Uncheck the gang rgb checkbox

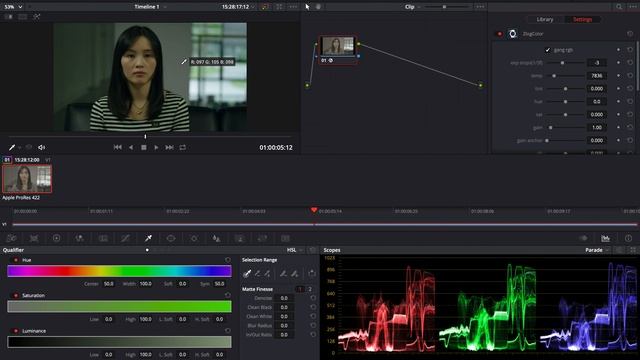pyautogui.click(x=548, y=50)
